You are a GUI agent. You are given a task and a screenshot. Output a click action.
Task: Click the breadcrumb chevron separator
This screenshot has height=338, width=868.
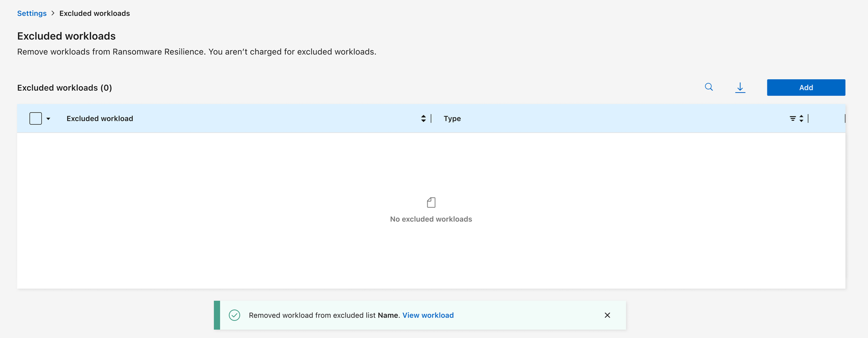53,13
